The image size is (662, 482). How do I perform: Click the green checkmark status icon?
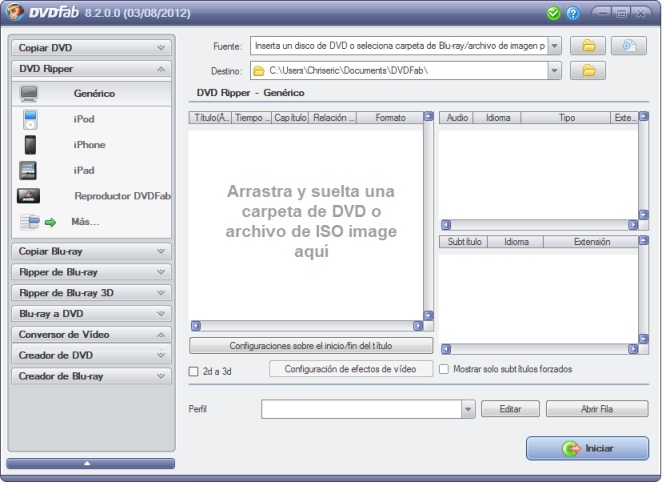(x=553, y=14)
